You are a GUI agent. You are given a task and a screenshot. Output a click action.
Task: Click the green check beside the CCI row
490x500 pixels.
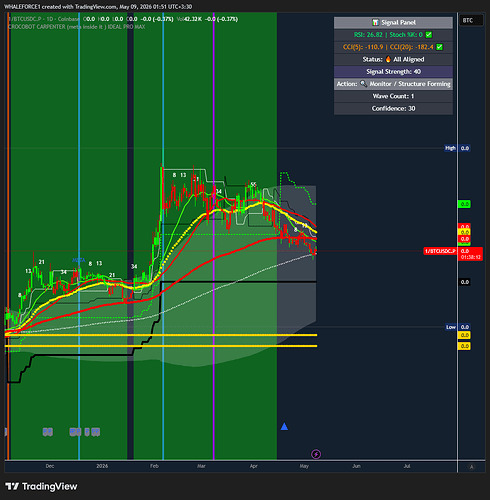coord(440,47)
